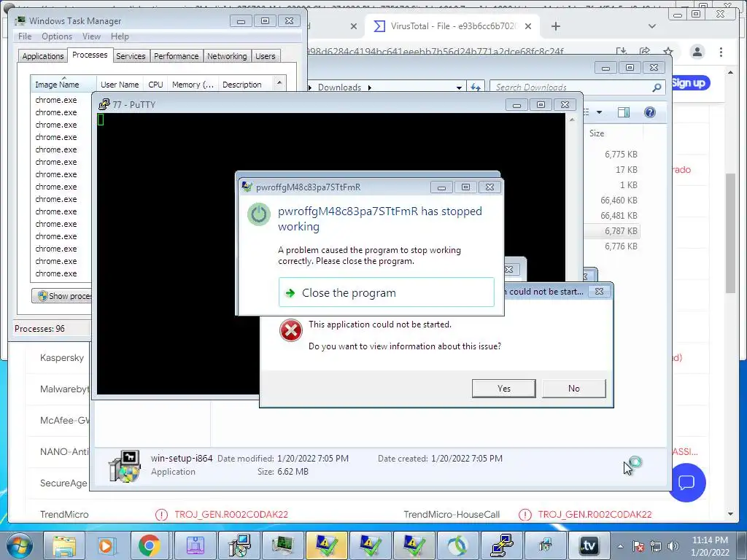Open Windows Explorer from the taskbar
747x560 pixels.
(x=64, y=546)
